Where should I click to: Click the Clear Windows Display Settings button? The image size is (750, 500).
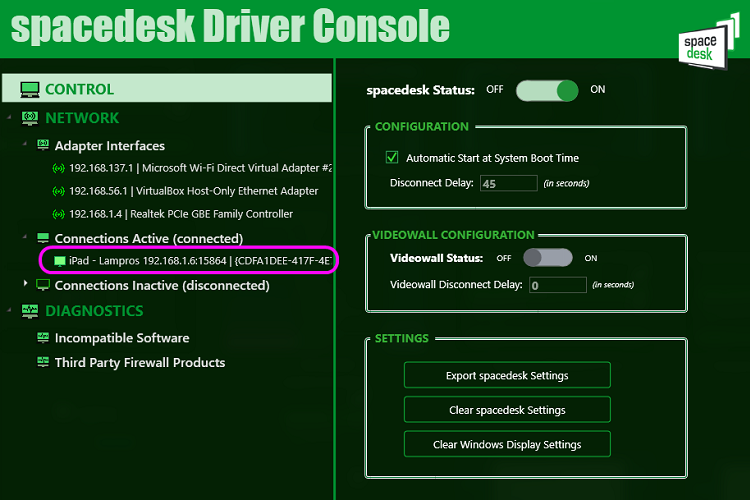pos(507,444)
